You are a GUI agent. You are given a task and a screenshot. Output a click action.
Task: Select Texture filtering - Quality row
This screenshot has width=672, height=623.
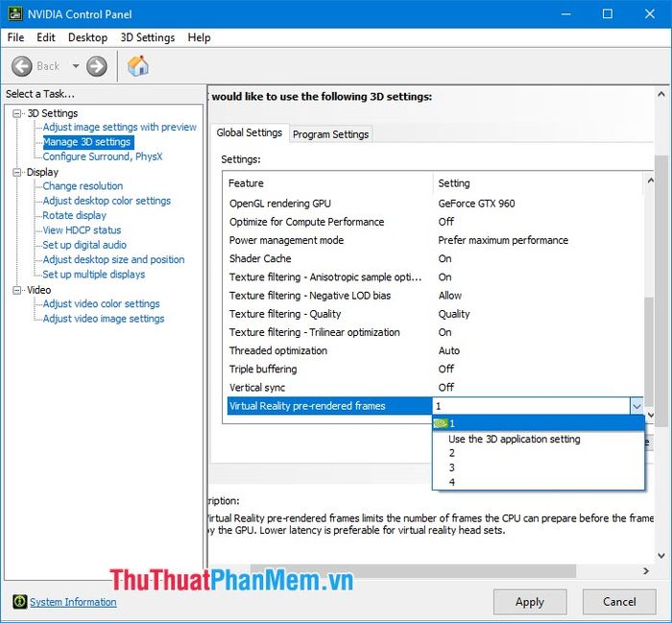click(435, 314)
